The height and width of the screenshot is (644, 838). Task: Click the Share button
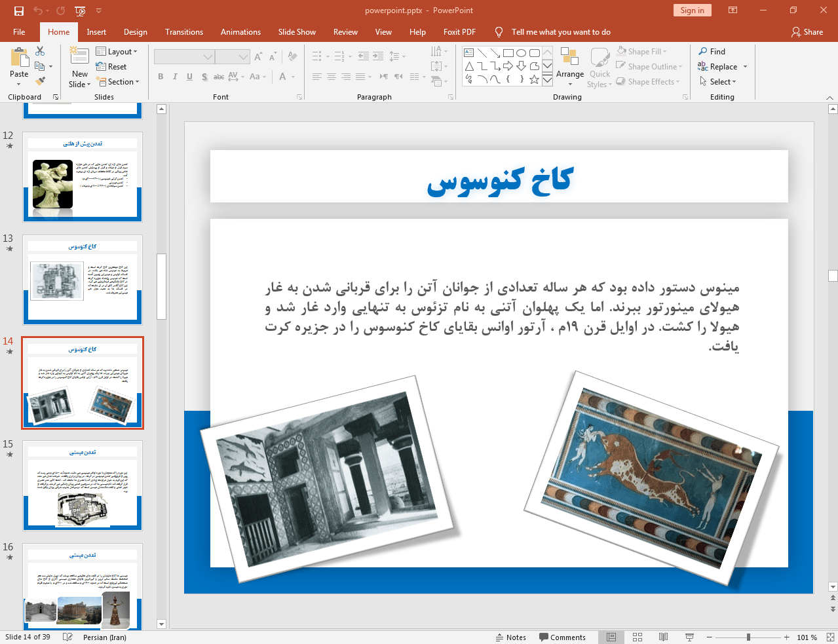[x=807, y=31]
